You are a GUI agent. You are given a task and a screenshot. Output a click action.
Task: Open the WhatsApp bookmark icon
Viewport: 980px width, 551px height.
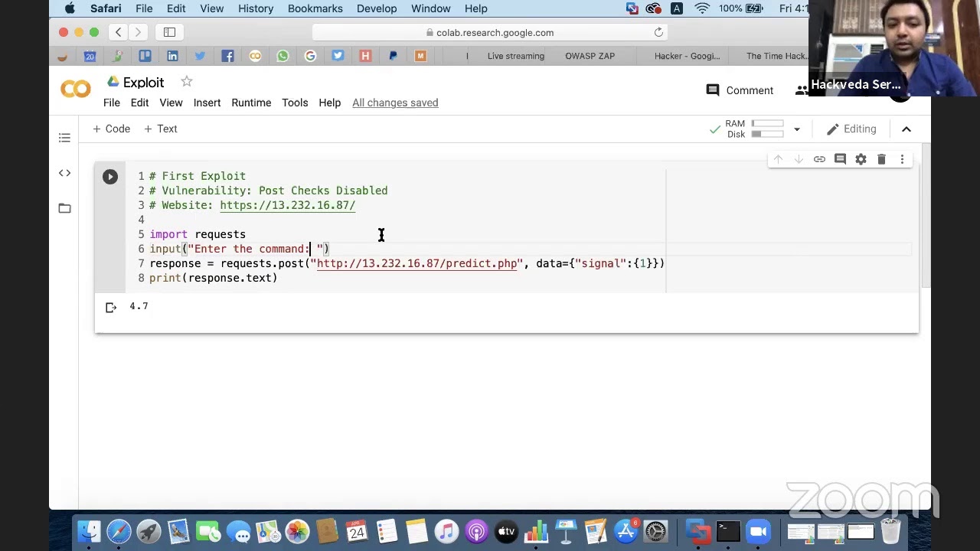(283, 56)
